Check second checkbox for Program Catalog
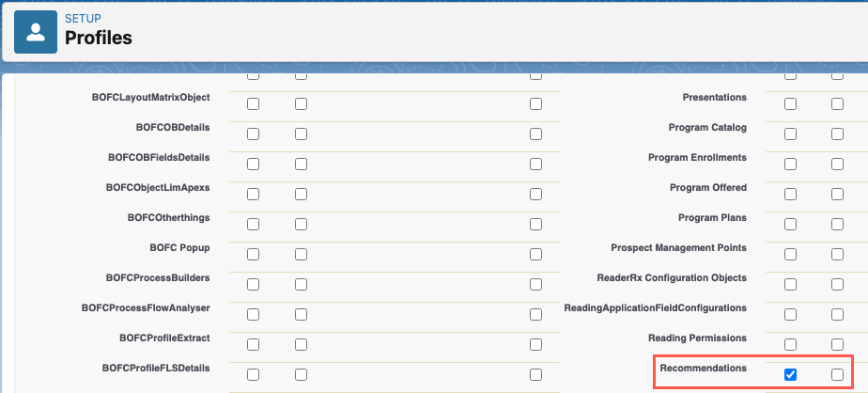868x393 pixels. pyautogui.click(x=837, y=134)
